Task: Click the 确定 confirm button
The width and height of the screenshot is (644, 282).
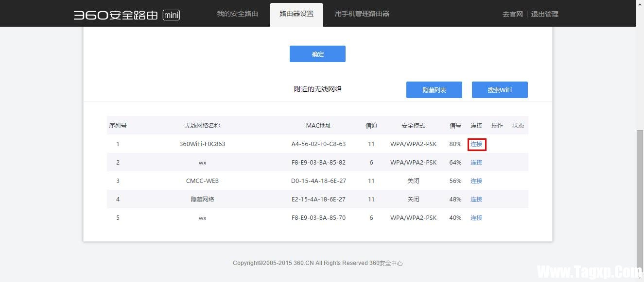Action: [x=317, y=54]
